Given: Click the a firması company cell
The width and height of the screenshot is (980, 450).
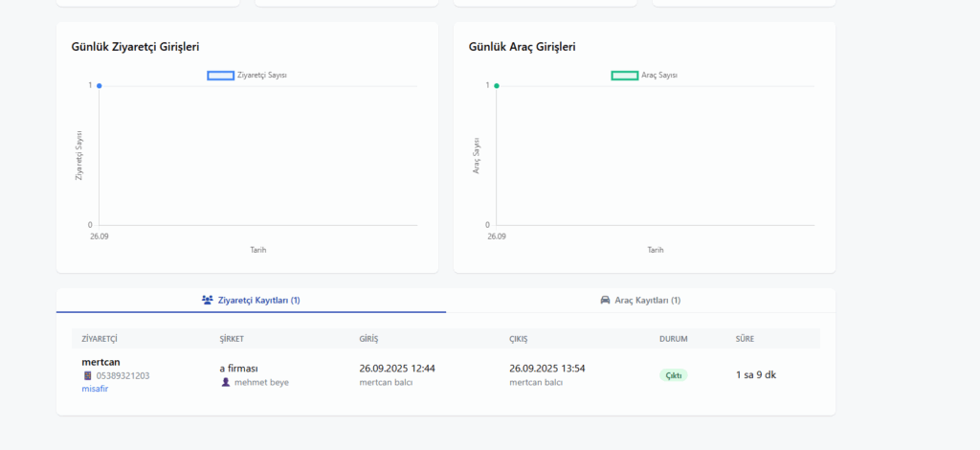Looking at the screenshot, I should (239, 368).
